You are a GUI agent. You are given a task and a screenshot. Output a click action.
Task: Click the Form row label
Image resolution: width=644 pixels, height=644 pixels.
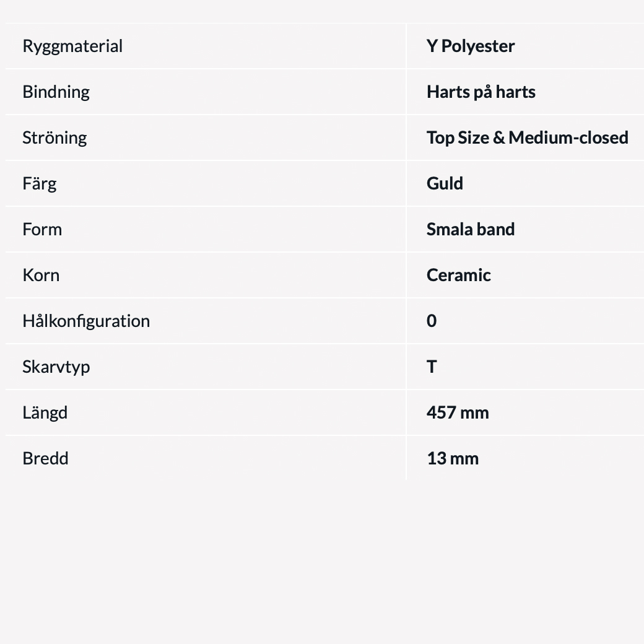(42, 229)
